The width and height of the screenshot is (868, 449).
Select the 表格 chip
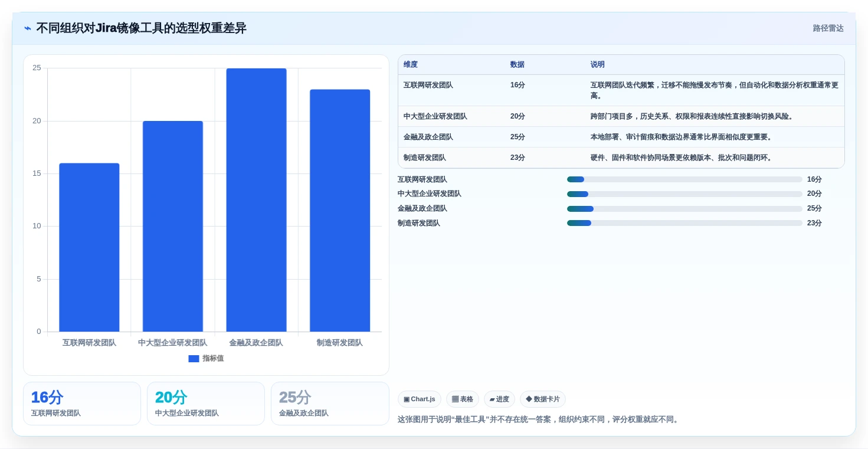click(463, 399)
